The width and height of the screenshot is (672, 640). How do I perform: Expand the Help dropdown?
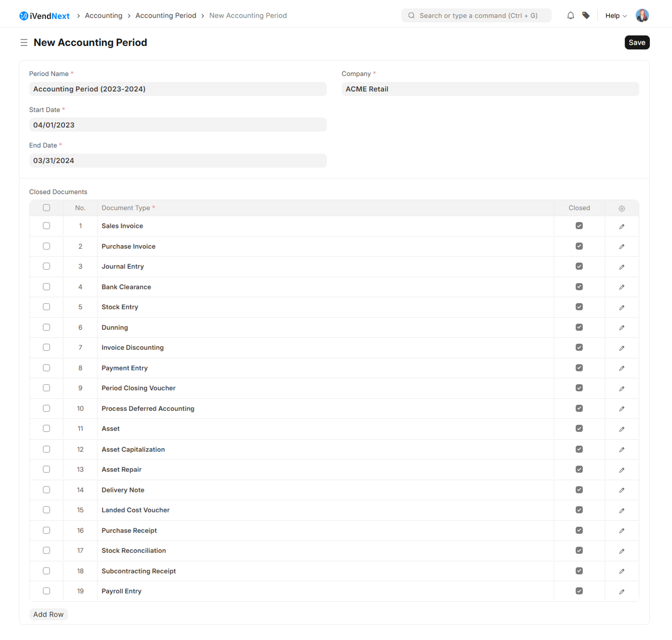coord(616,16)
